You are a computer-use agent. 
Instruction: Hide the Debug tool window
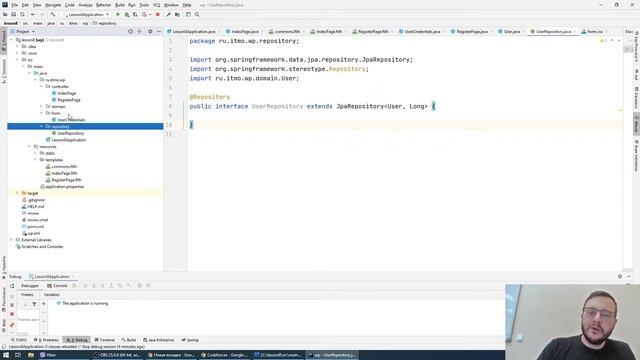[x=629, y=276]
